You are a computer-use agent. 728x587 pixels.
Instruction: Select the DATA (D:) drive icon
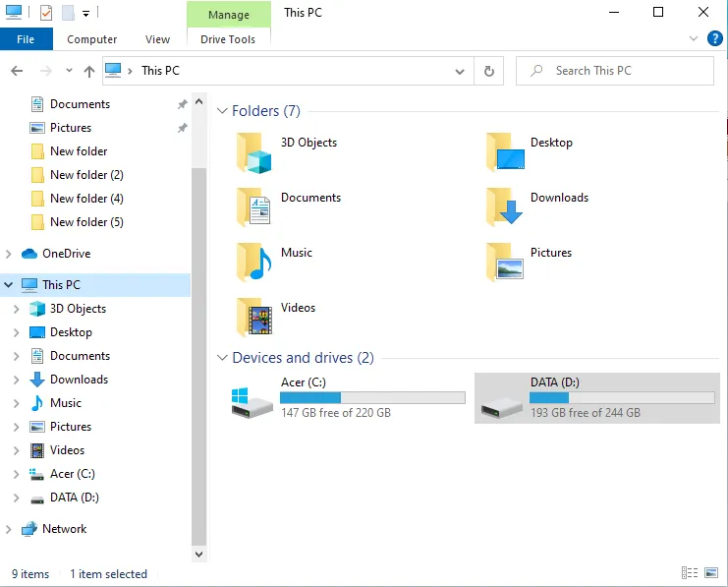pos(502,409)
